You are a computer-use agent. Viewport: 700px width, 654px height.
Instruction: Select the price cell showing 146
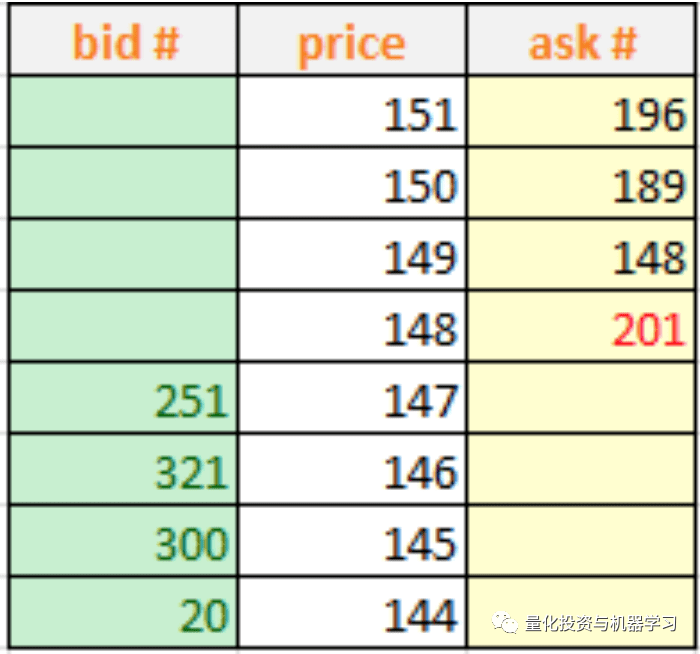pyautogui.click(x=352, y=470)
